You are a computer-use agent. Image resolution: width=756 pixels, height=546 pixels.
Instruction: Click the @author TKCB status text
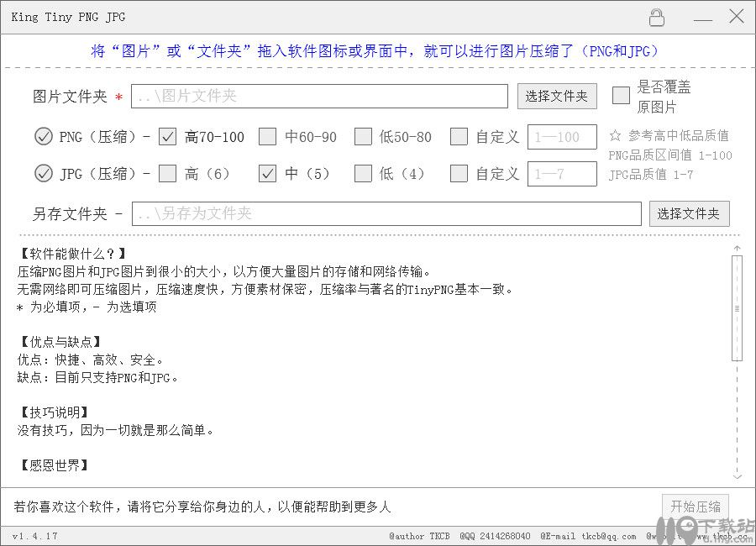pyautogui.click(x=419, y=536)
